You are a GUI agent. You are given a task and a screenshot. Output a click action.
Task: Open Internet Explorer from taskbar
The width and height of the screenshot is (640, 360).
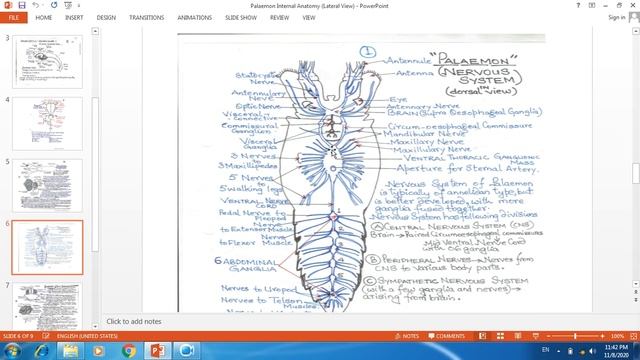[42, 351]
